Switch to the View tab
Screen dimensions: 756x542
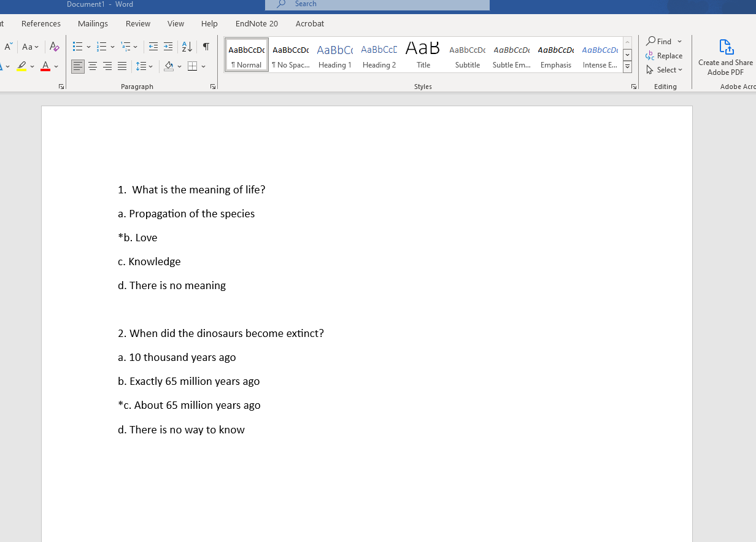click(x=175, y=23)
